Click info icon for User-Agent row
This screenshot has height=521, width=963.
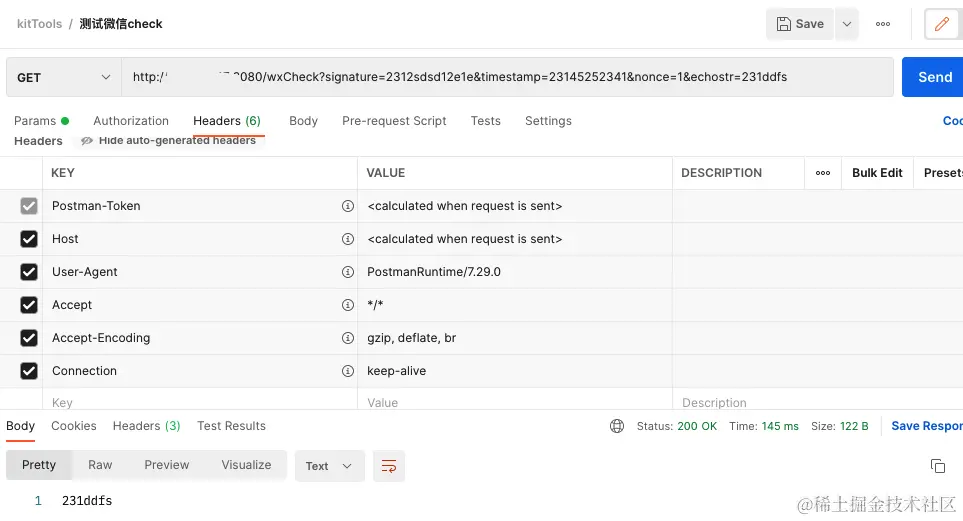click(348, 272)
